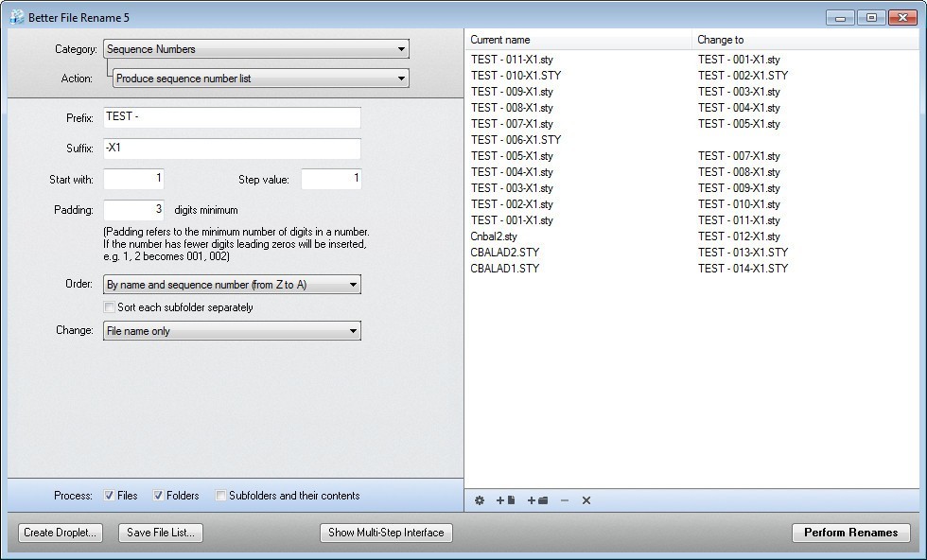This screenshot has width=927, height=560.
Task: Open the Change dropdown
Action: pyautogui.click(x=232, y=330)
